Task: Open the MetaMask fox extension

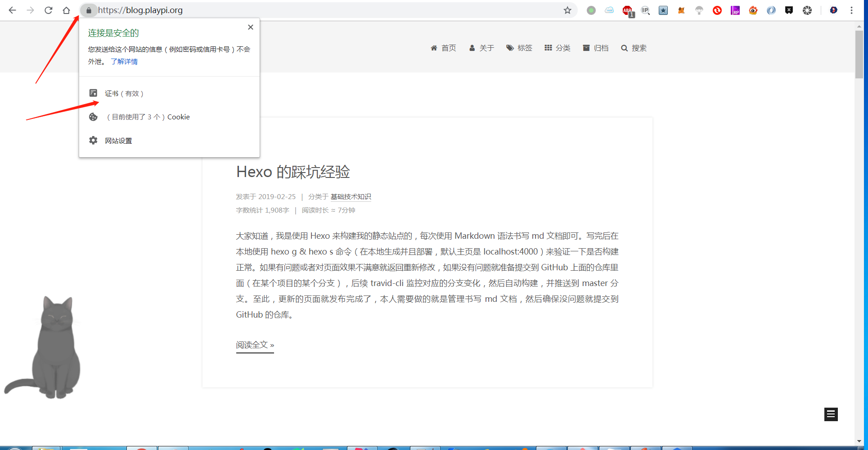Action: (x=681, y=10)
